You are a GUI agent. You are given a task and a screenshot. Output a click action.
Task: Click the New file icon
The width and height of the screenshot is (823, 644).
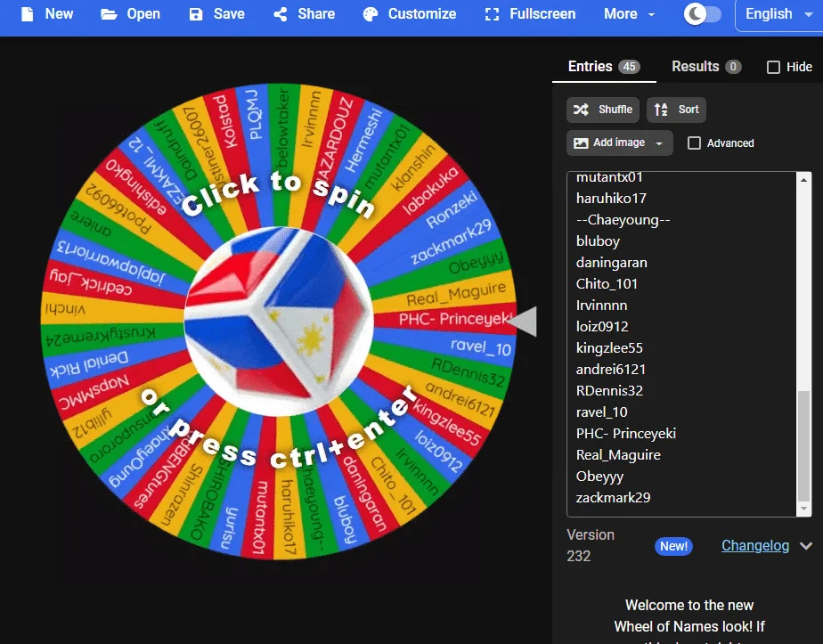pos(28,14)
